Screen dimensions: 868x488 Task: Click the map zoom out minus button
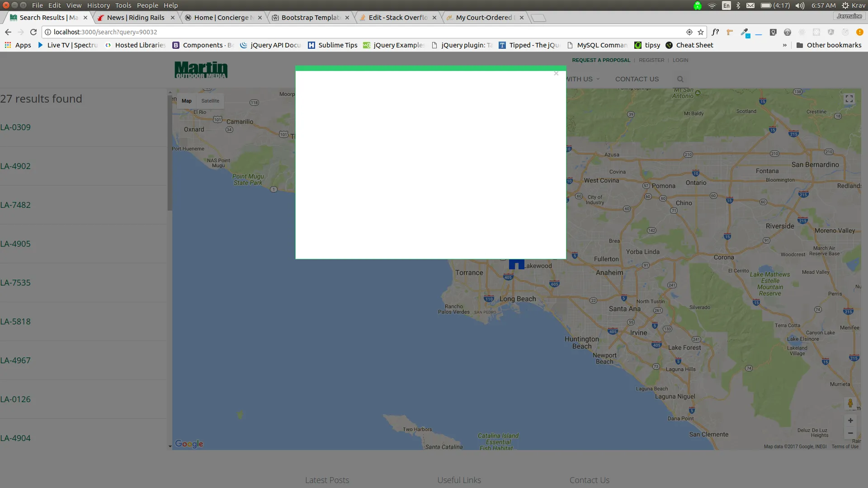[850, 433]
